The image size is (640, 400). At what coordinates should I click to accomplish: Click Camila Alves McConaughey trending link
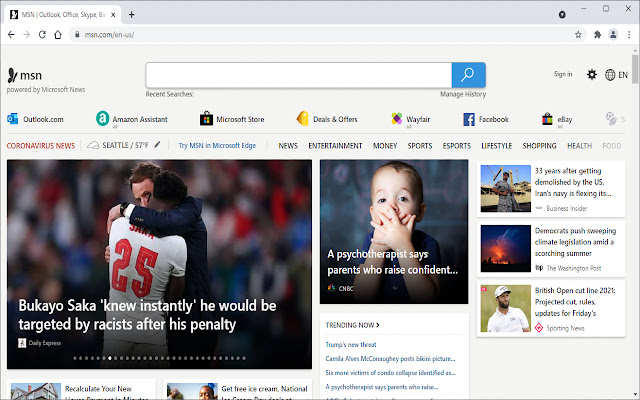point(390,359)
